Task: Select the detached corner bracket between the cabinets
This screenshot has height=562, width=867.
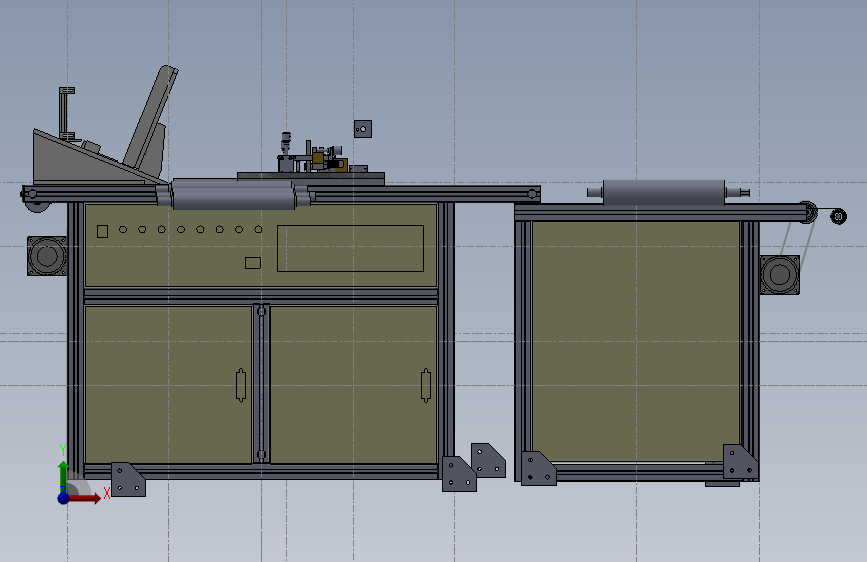Action: pos(488,460)
